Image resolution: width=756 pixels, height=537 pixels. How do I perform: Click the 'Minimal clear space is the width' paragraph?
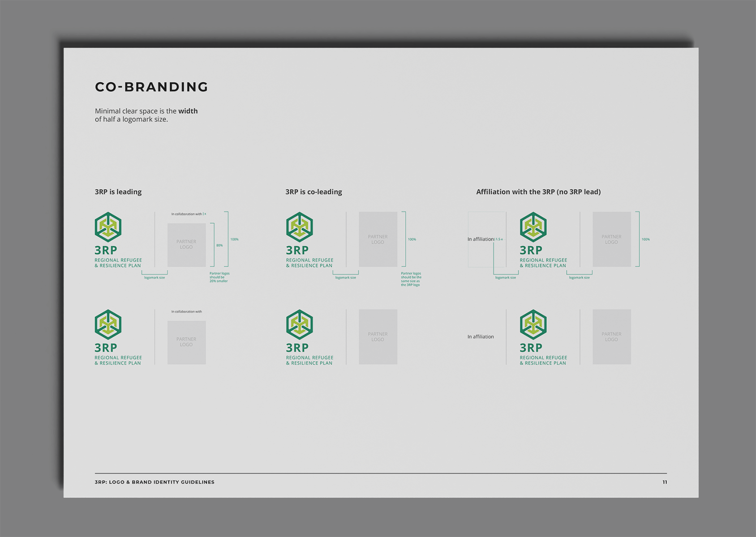146,115
